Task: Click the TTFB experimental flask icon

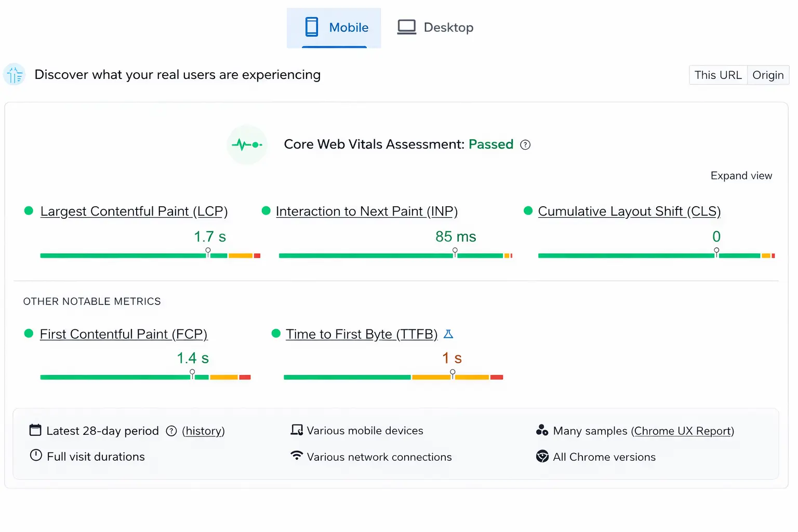Action: click(448, 334)
